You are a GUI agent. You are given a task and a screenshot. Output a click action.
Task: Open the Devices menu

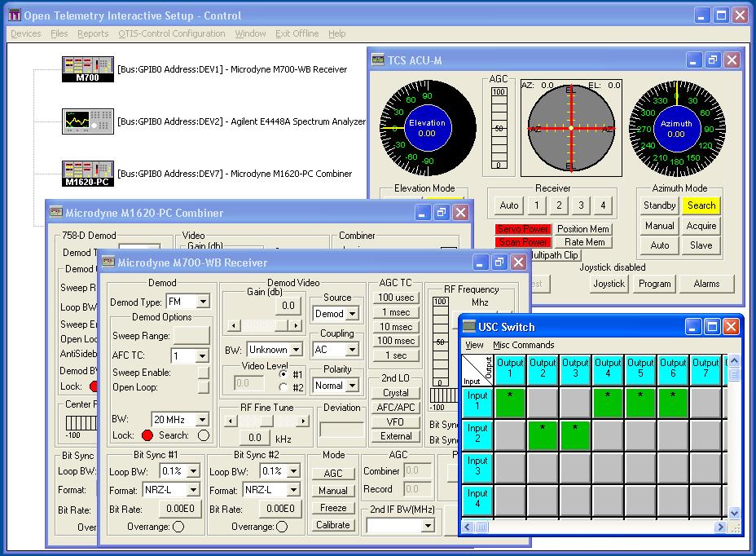click(26, 33)
